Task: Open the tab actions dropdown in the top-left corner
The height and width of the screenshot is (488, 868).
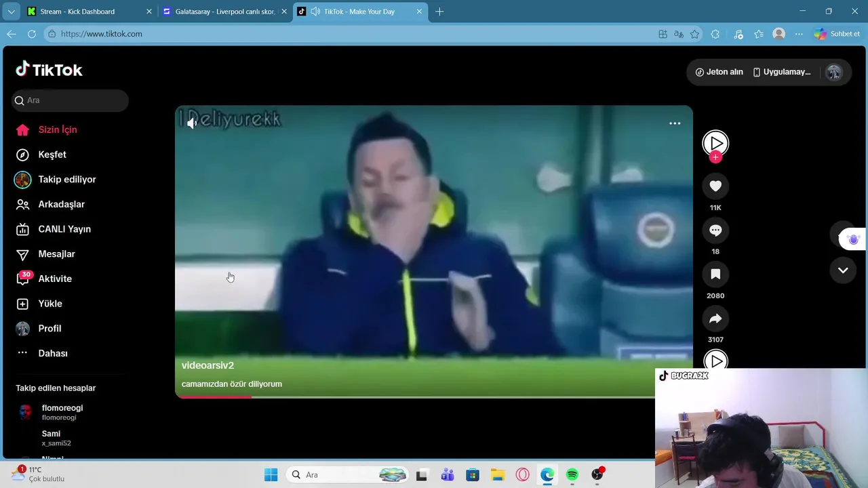Action: click(11, 12)
